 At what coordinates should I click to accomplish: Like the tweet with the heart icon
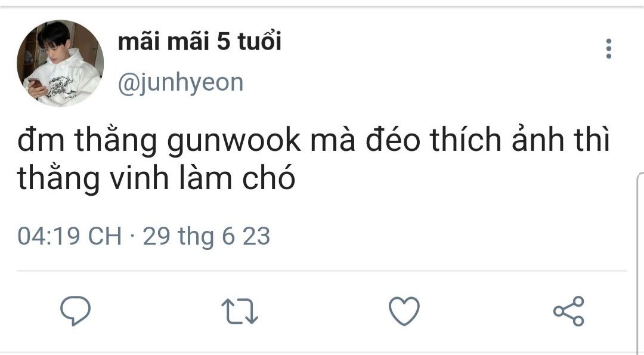coord(404,311)
